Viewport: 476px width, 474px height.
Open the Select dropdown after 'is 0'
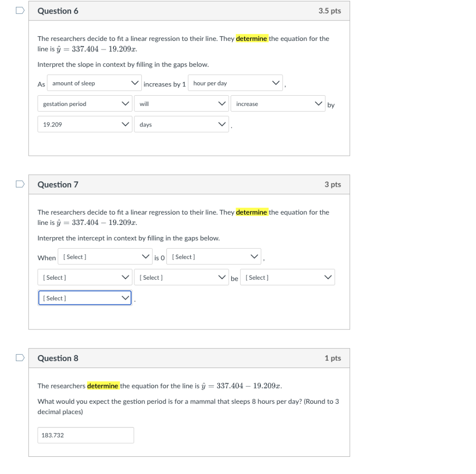pos(214,257)
